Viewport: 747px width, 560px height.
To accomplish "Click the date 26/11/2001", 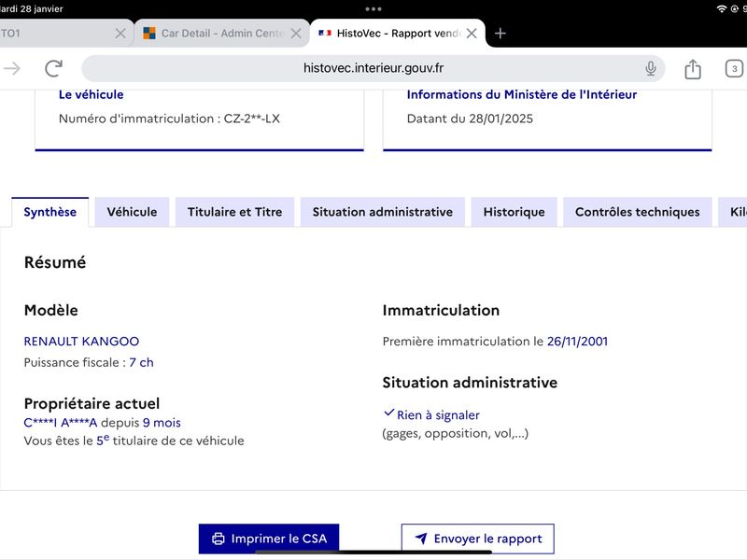I will pyautogui.click(x=577, y=342).
